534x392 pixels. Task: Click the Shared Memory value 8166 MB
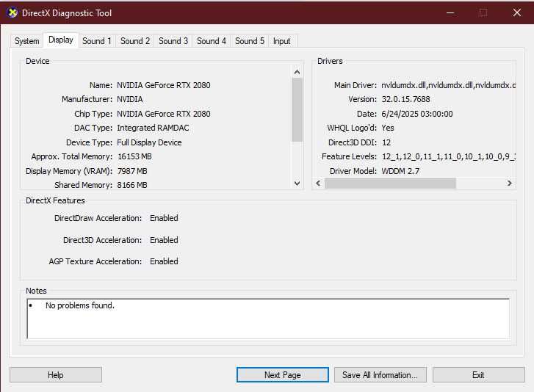(132, 185)
